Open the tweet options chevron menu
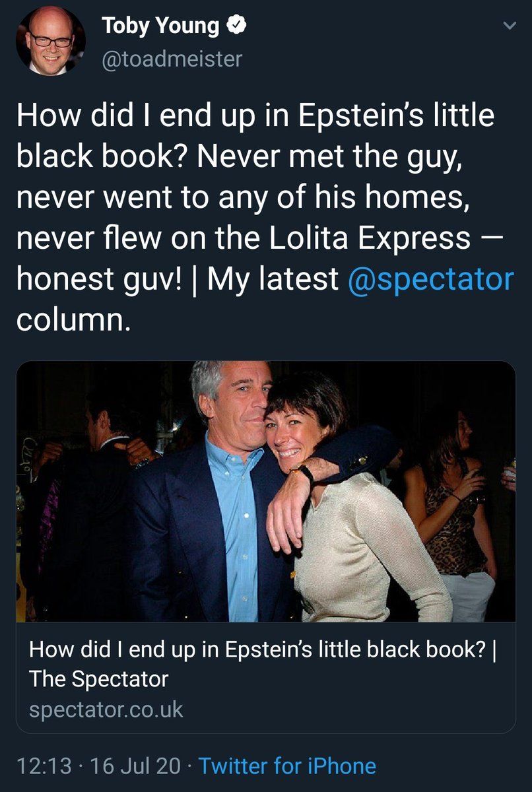The width and height of the screenshot is (532, 792). 508,26
